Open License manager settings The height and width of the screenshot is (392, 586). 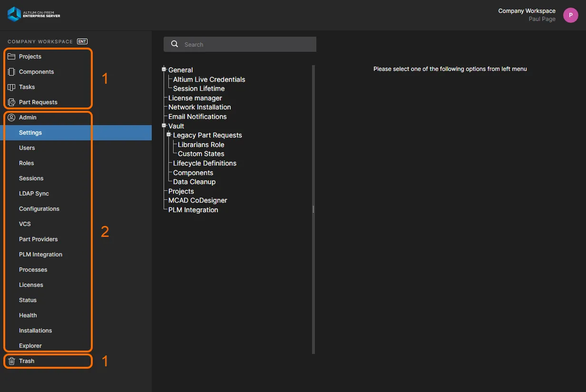(195, 98)
